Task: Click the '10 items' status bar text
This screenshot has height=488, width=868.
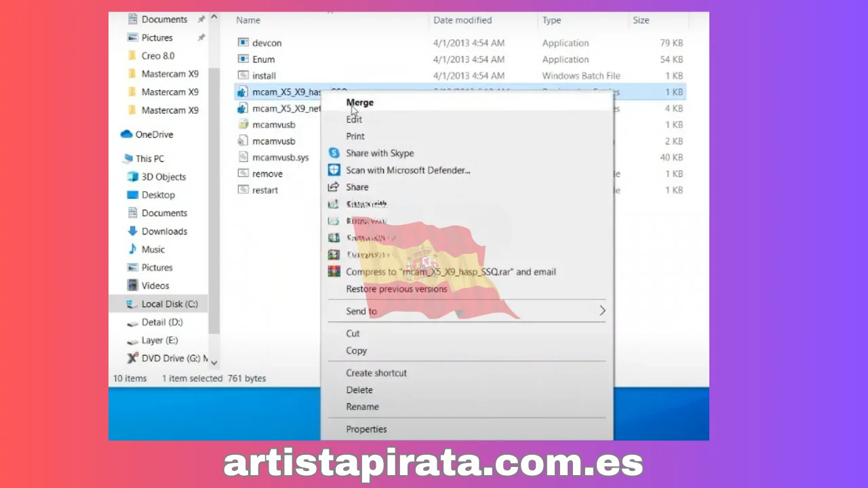Action: (130, 378)
